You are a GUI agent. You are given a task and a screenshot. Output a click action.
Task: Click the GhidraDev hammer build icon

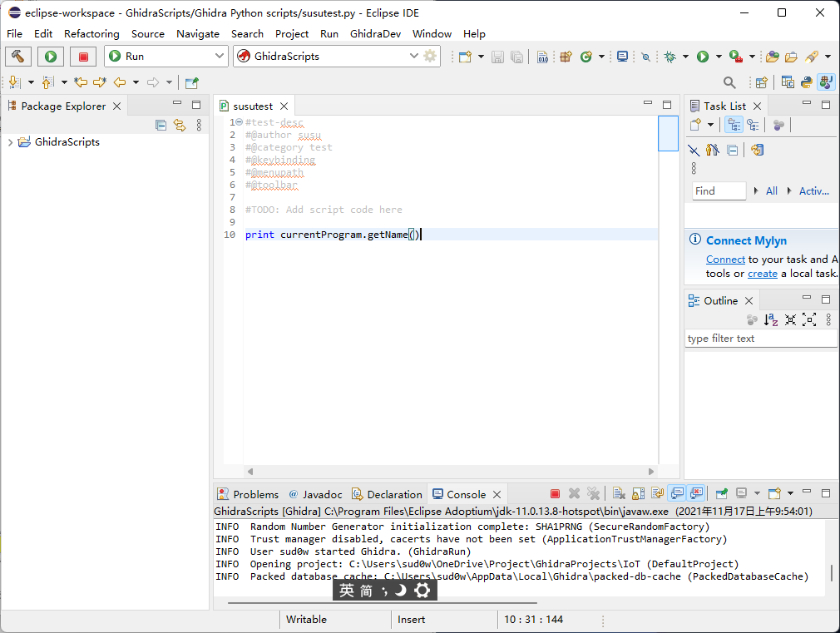click(x=17, y=57)
